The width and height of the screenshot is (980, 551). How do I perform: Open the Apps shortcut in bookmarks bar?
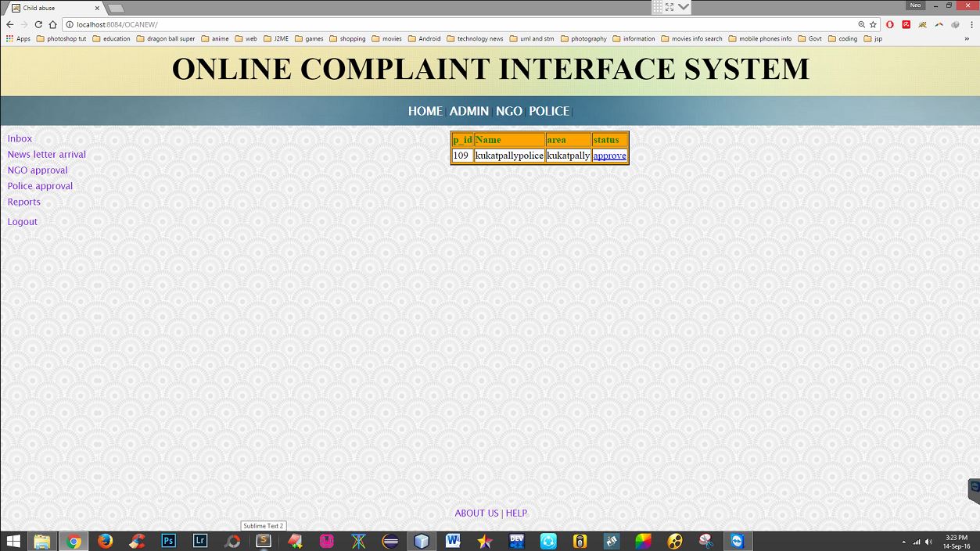pyautogui.click(x=19, y=38)
